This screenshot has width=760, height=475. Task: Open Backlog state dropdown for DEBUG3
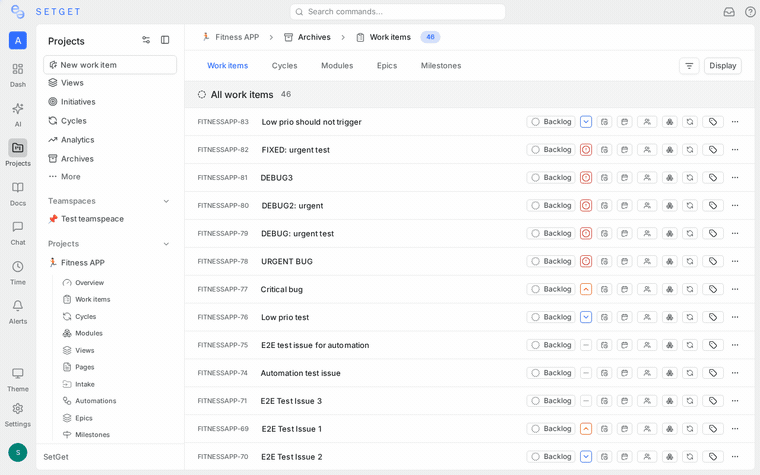[x=551, y=177]
